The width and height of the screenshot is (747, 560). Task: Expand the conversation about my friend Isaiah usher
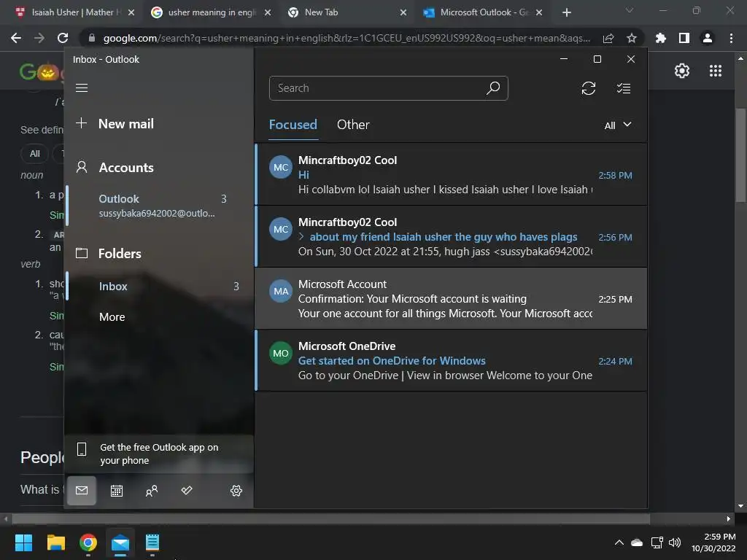(301, 237)
